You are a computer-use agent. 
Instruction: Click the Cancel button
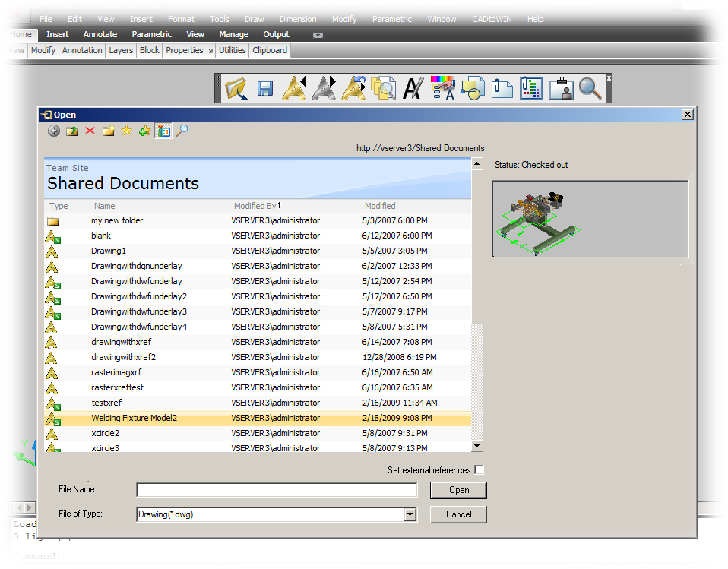(x=459, y=514)
